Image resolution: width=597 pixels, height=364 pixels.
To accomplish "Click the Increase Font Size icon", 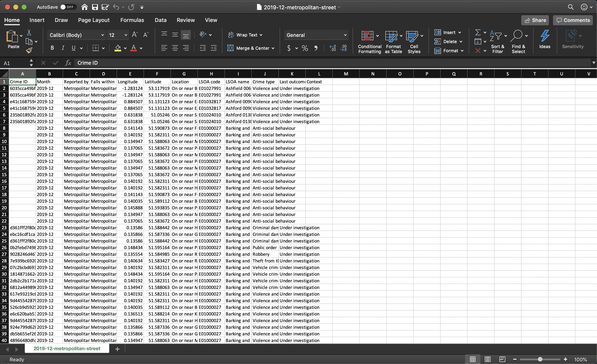I will click(135, 35).
